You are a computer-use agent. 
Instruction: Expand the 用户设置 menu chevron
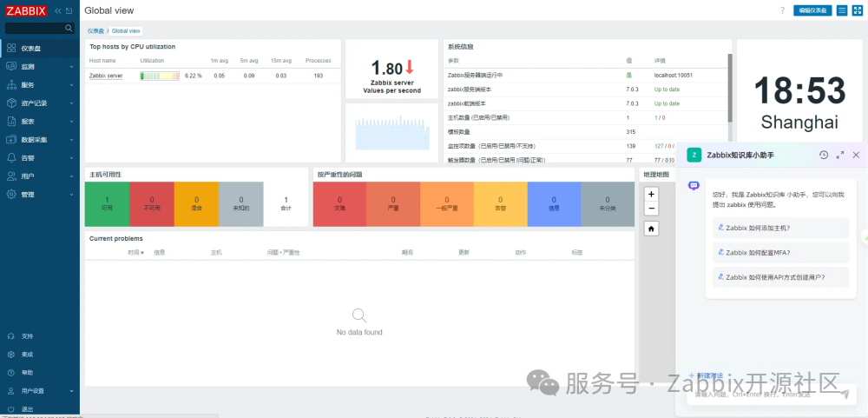pyautogui.click(x=72, y=391)
